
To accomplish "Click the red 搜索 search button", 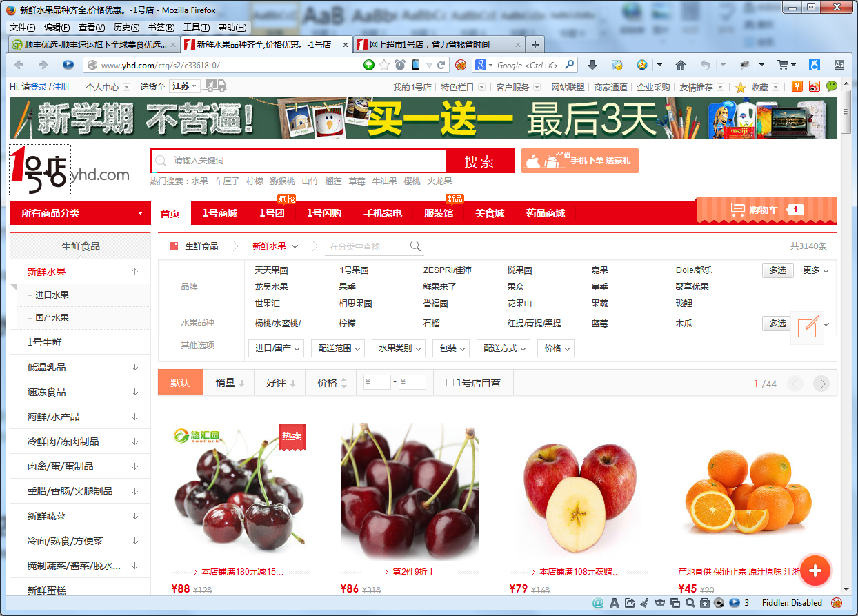I will (479, 161).
